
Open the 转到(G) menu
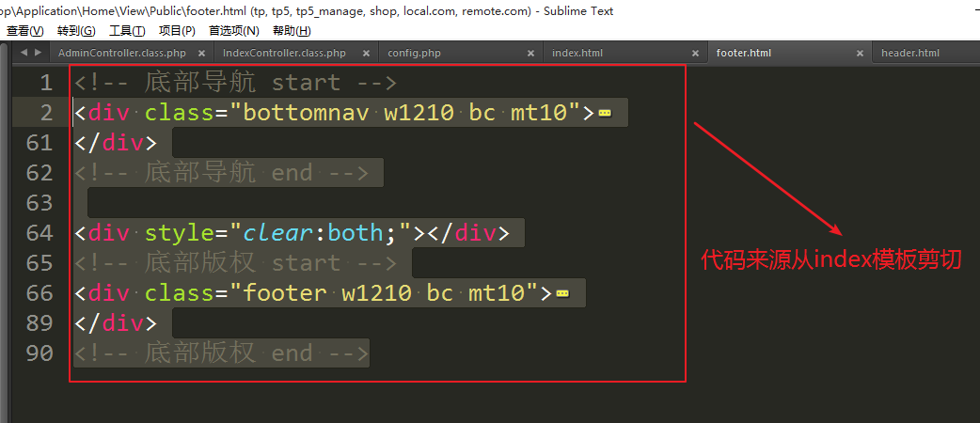pos(76,31)
